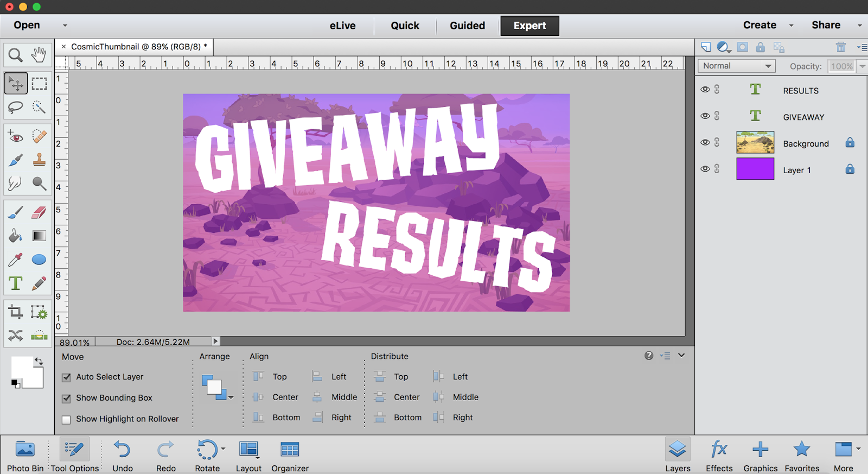Delete layer with trash icon
The width and height of the screenshot is (868, 474).
click(x=841, y=47)
